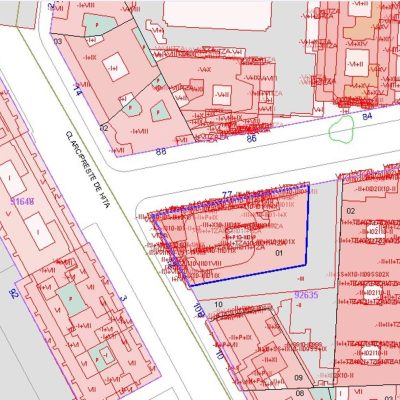Select parcel number 10 label
Screen dimensions: 400x400
click(218, 304)
